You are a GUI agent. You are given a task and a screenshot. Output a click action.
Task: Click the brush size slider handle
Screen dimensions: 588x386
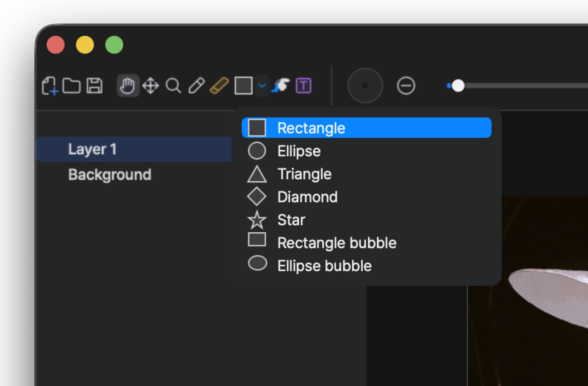click(458, 86)
